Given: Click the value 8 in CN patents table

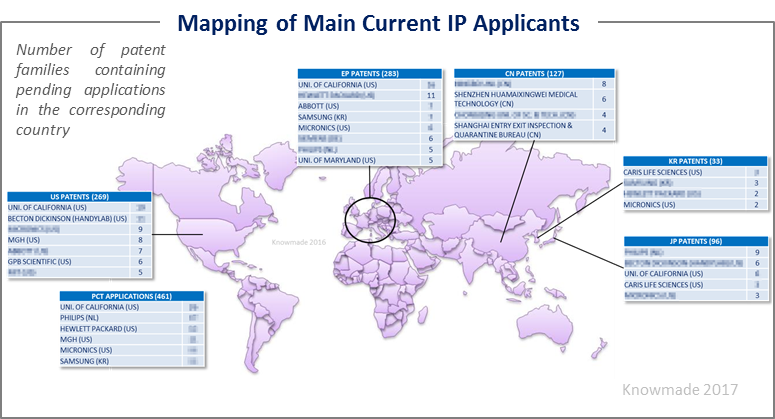Looking at the screenshot, I should pyautogui.click(x=603, y=84).
